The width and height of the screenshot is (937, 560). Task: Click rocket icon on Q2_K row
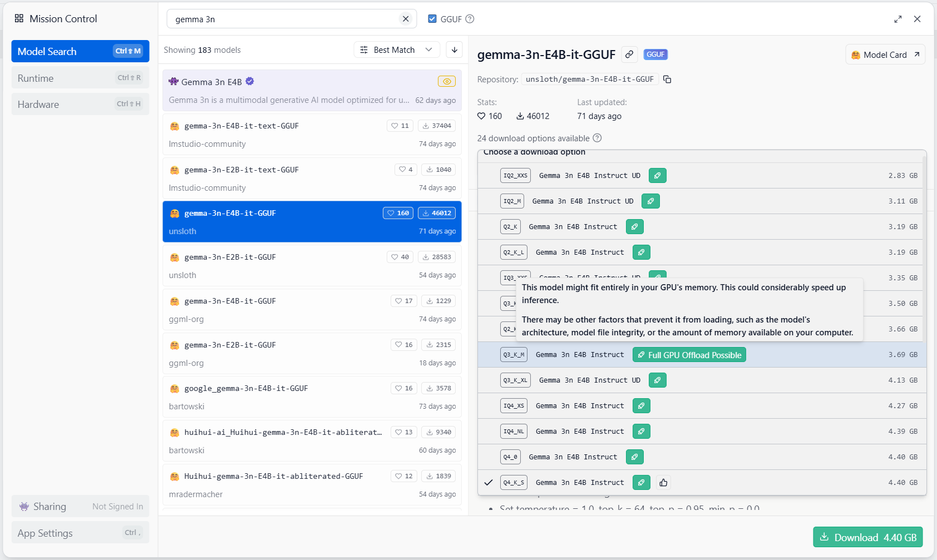pos(634,227)
